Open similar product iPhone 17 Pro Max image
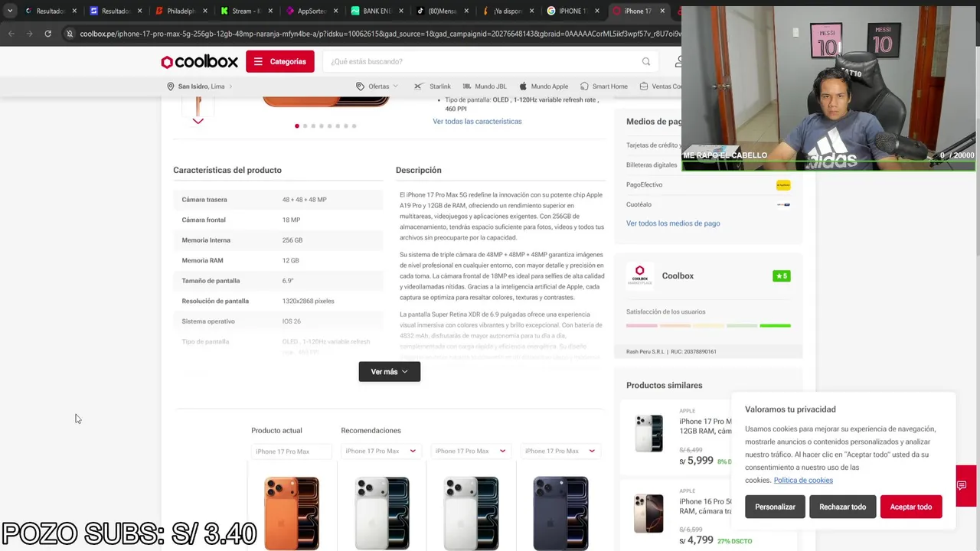The width and height of the screenshot is (980, 551). [648, 433]
